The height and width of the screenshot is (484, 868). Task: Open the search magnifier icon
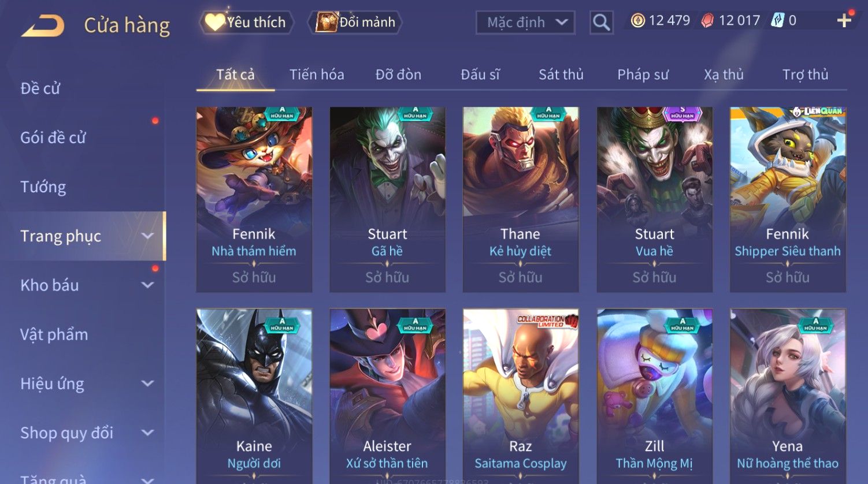pos(601,23)
